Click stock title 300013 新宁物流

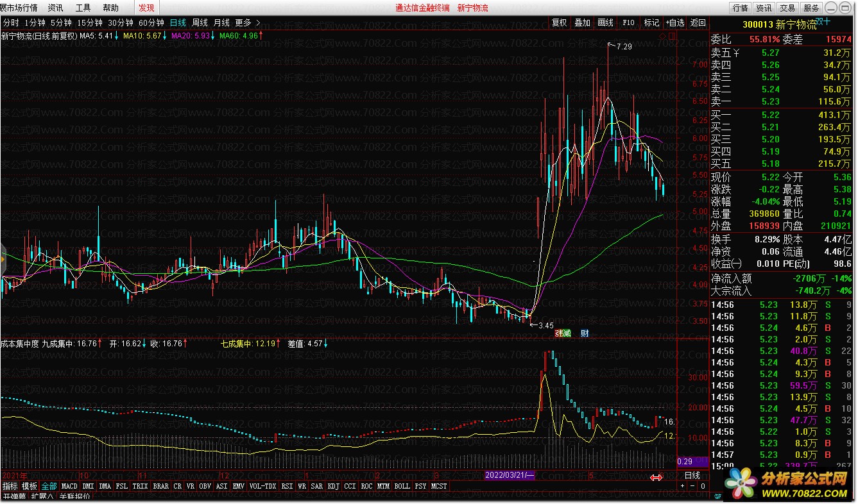779,25
